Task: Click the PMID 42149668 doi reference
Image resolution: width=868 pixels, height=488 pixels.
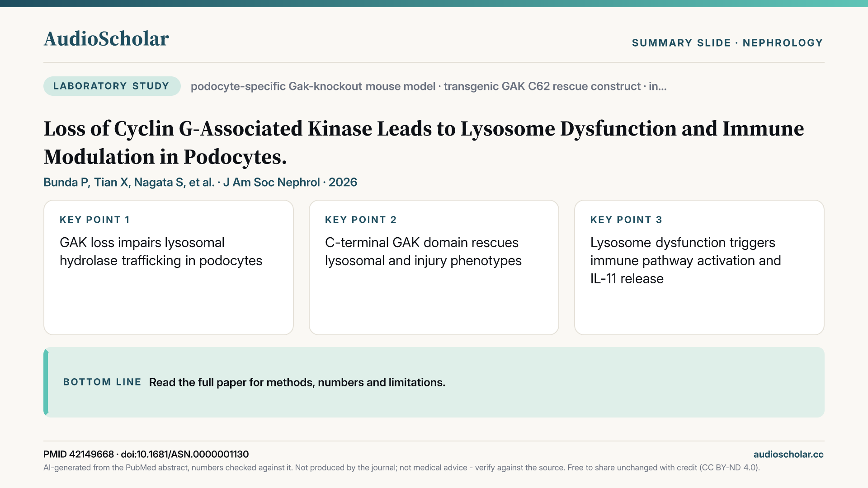Action: click(x=146, y=454)
